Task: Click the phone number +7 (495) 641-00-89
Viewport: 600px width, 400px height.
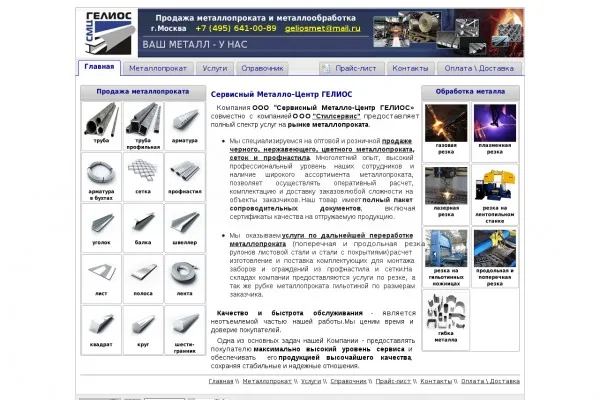Action: point(236,28)
